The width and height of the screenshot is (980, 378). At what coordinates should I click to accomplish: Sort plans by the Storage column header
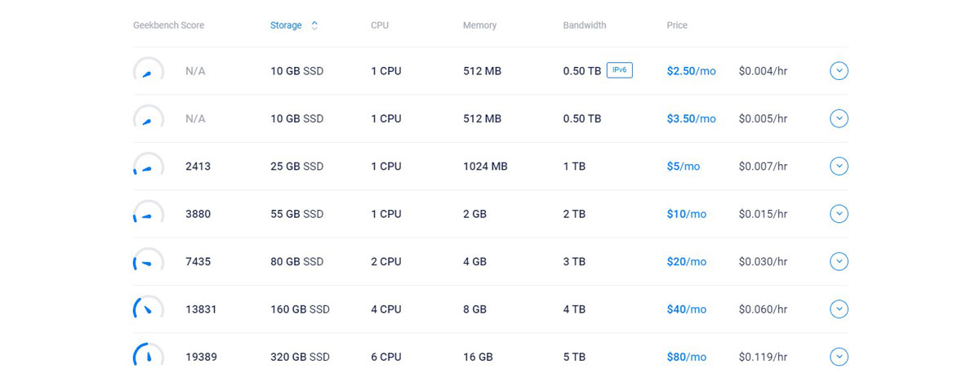coord(286,25)
